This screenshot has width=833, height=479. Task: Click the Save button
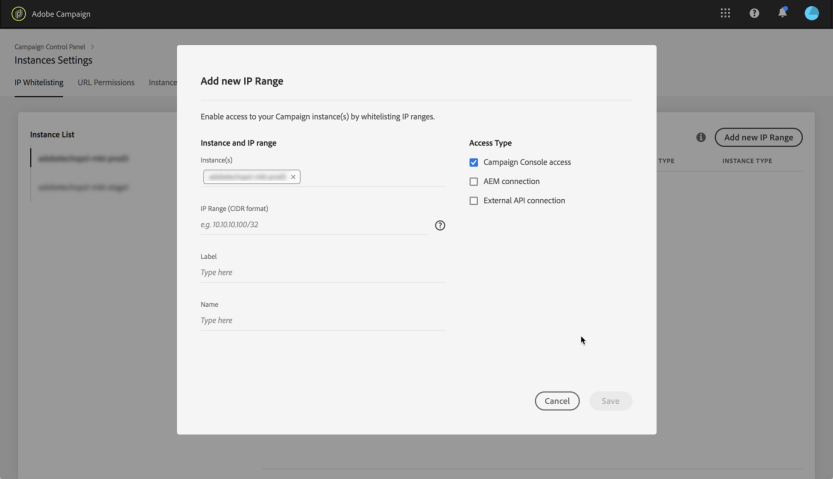(x=610, y=401)
